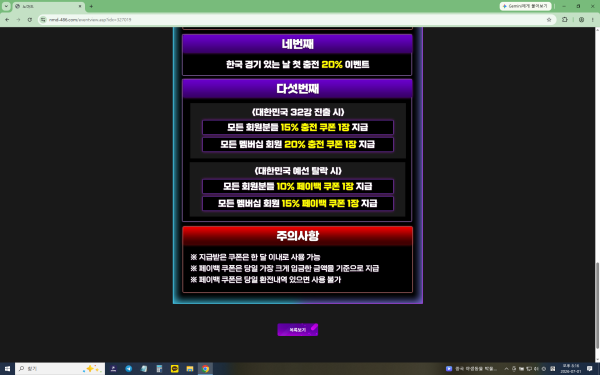Click 모든 회원분들 15% 충전 쿠폰 row
Image resolution: width=600 pixels, height=375 pixels.
point(298,127)
